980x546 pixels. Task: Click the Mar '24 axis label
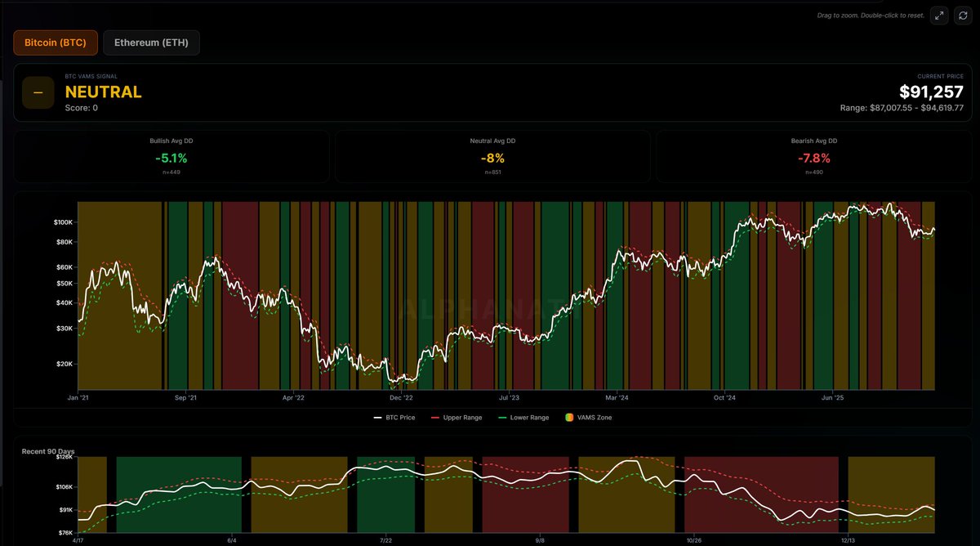coord(617,398)
